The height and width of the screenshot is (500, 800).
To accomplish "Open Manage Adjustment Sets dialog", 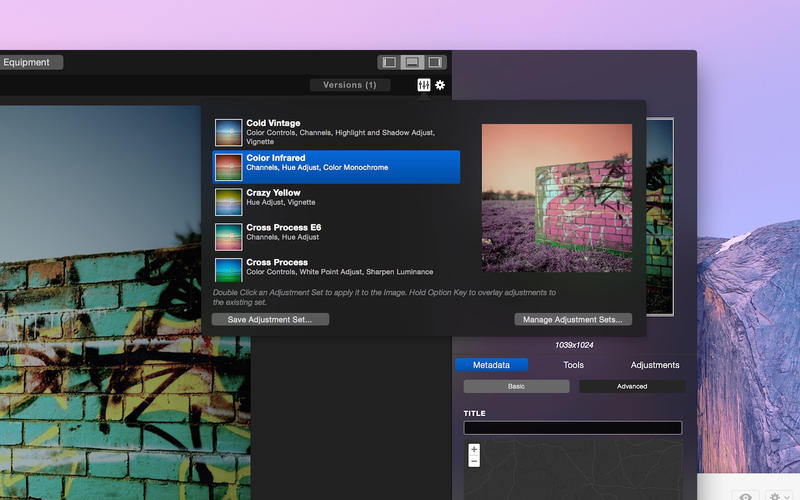I will (x=573, y=319).
